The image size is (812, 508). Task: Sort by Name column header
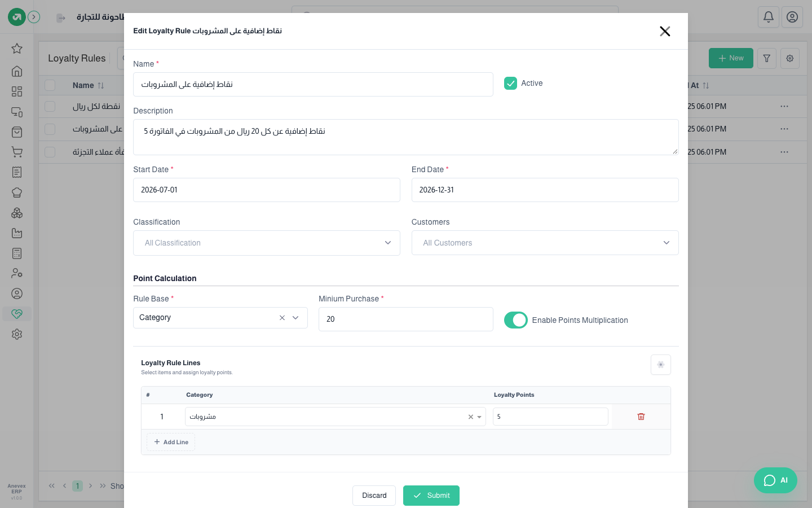point(89,85)
